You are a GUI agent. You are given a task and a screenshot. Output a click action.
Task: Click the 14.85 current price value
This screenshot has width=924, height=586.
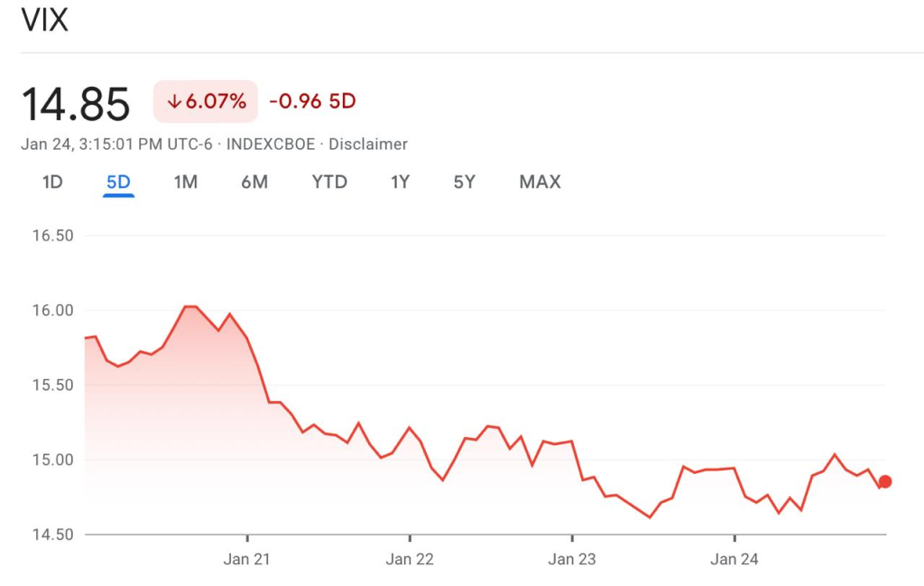(x=76, y=104)
